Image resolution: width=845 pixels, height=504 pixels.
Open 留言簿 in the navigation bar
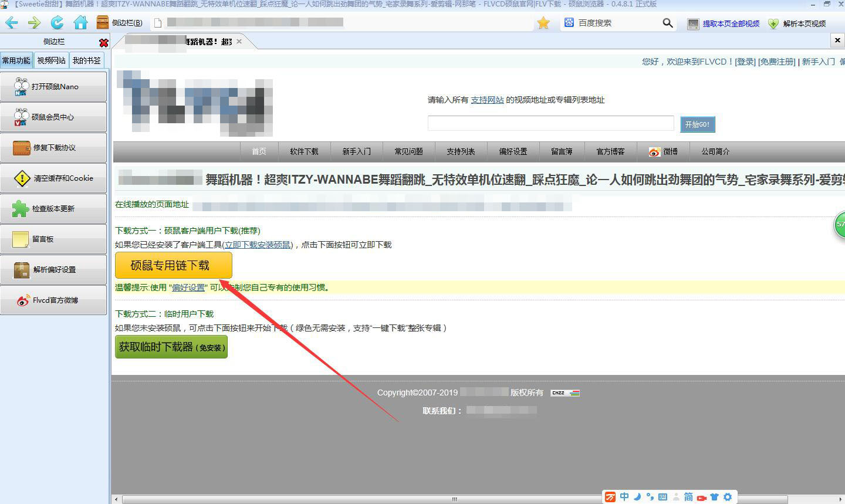562,151
